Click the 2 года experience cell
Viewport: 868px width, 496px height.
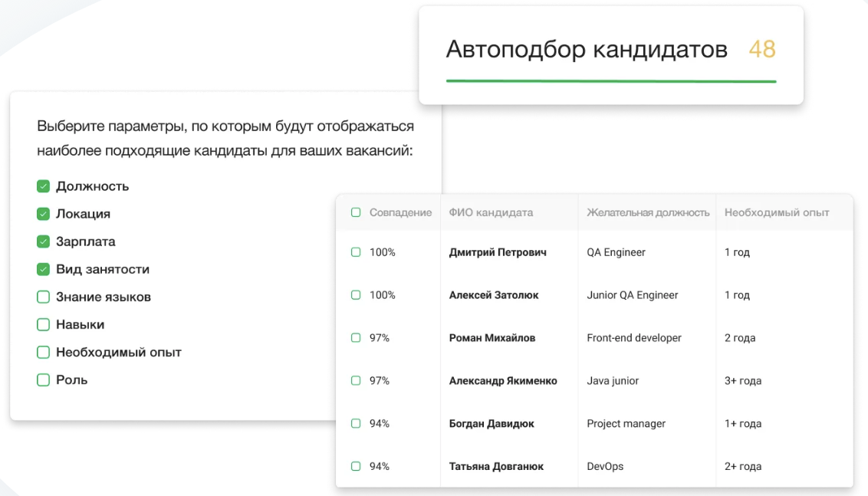point(740,337)
